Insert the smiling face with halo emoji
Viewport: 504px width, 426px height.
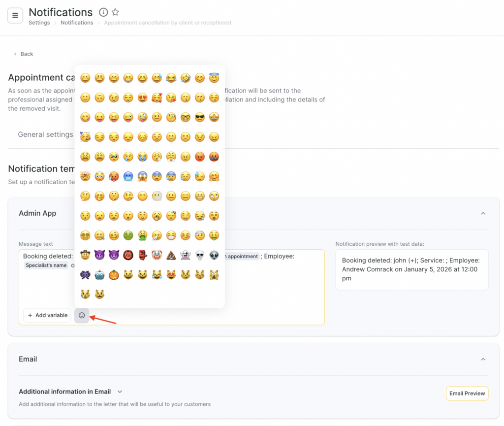click(214, 78)
